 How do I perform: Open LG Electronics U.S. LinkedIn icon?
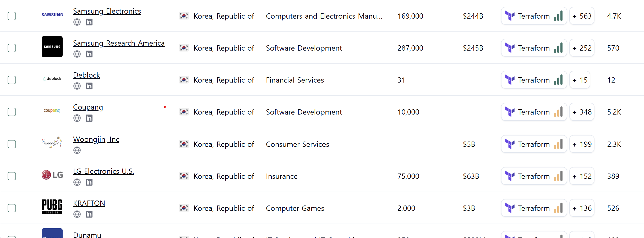point(89,182)
